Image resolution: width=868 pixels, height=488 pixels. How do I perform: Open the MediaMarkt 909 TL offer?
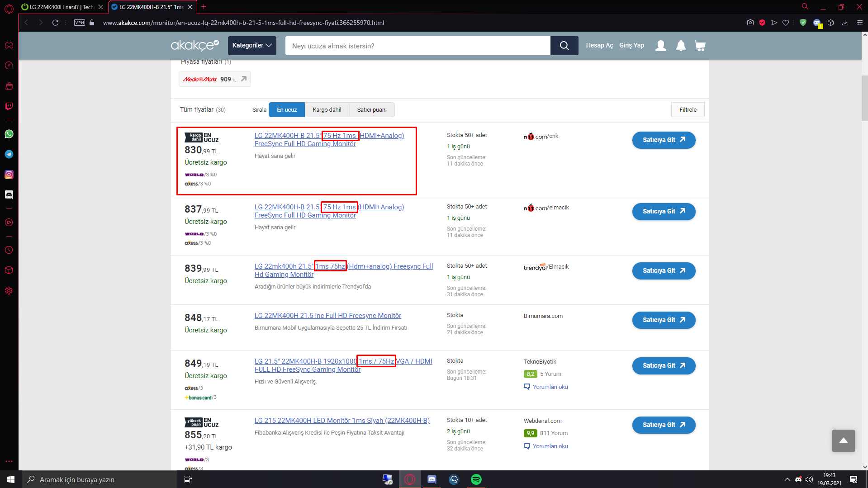point(214,79)
